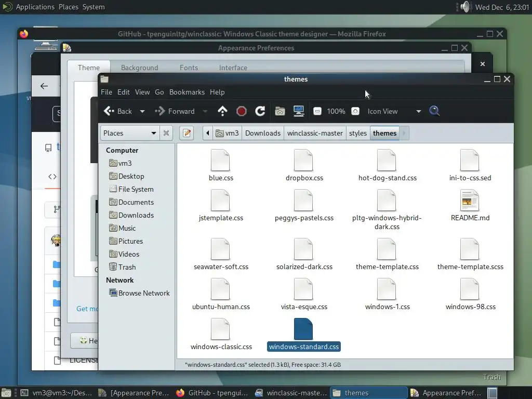
Task: Zoom out with the minus icon
Action: (317, 111)
